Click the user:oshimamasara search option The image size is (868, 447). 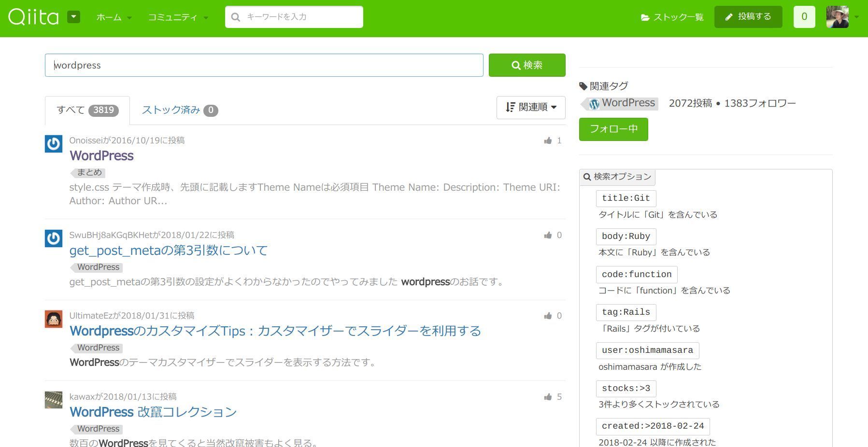tap(647, 350)
